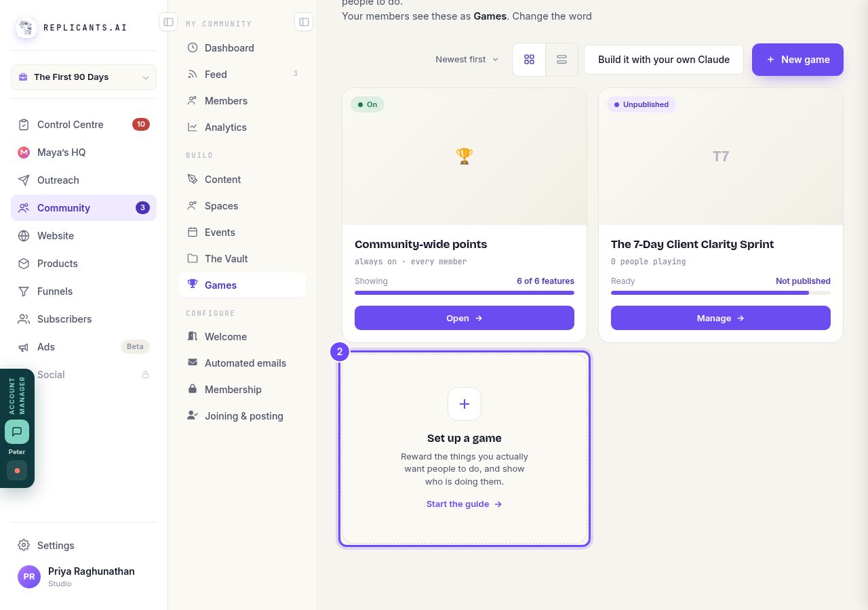Click the Products box icon
Screen dimensions: 868x610
pyautogui.click(x=24, y=264)
